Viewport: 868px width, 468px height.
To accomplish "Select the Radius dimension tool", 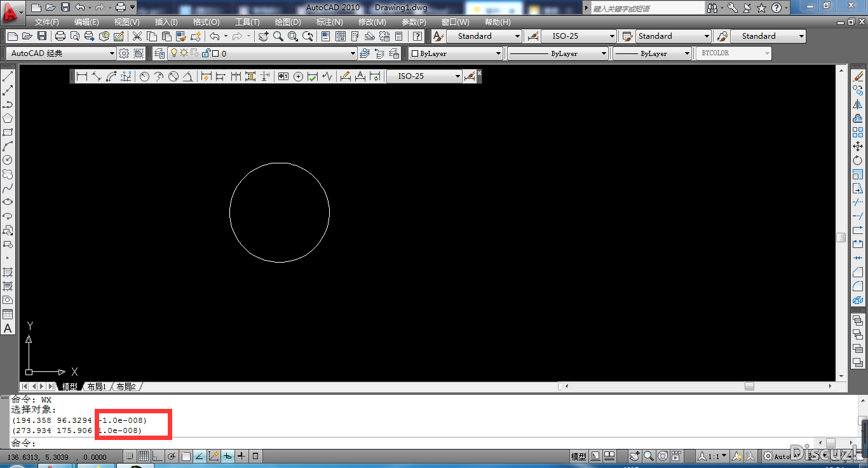I will (144, 76).
